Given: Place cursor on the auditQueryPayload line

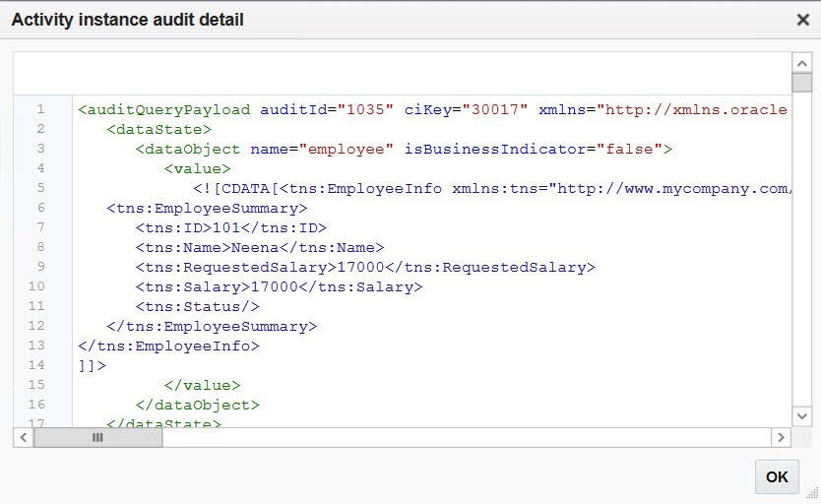Looking at the screenshot, I should (x=295, y=109).
